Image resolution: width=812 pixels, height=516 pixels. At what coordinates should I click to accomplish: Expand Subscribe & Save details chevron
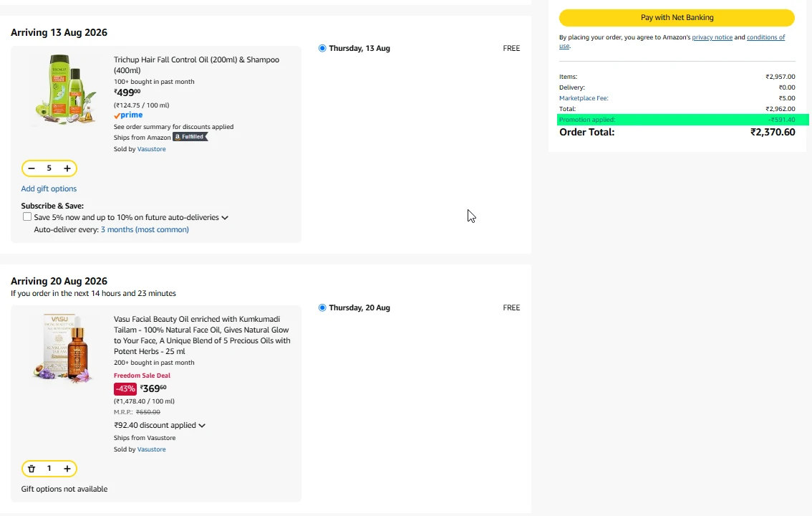pyautogui.click(x=225, y=218)
